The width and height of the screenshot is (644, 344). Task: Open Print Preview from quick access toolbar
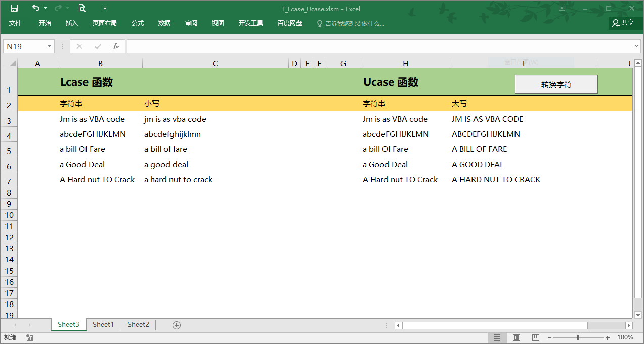click(82, 8)
